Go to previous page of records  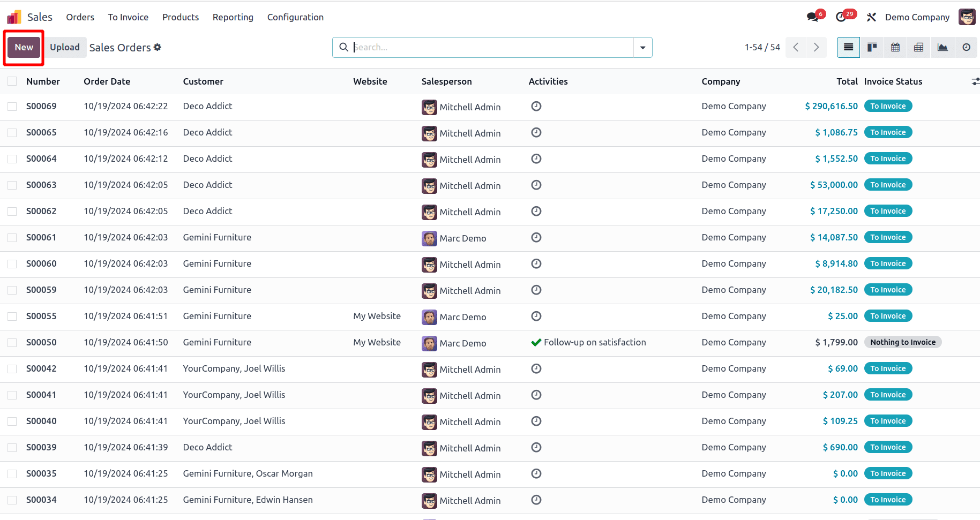point(796,47)
